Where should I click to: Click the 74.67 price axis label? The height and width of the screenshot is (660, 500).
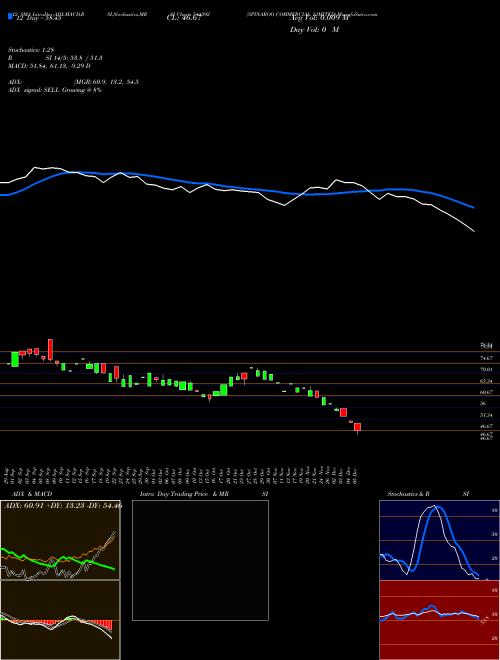tap(487, 358)
